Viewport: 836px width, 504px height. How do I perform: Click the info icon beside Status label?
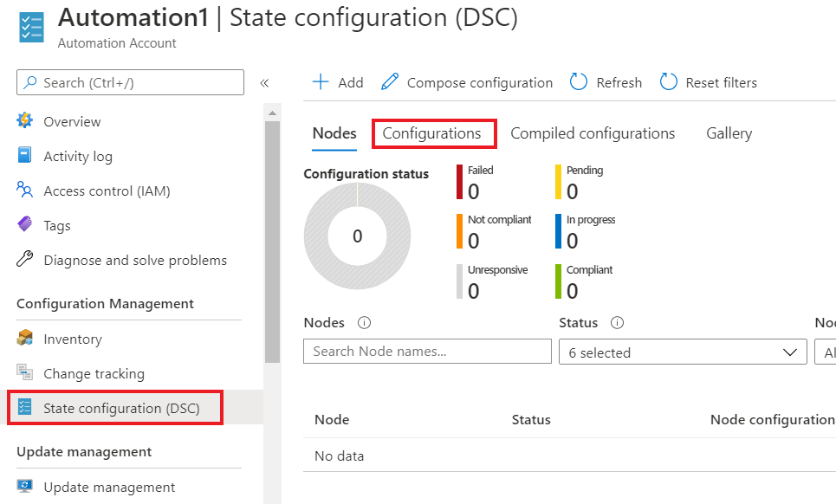[617, 323]
